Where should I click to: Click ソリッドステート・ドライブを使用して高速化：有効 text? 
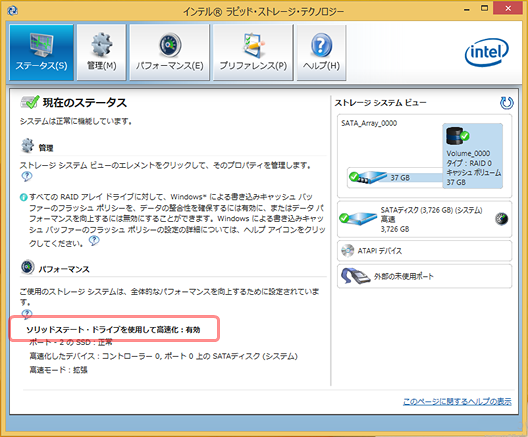click(x=113, y=330)
